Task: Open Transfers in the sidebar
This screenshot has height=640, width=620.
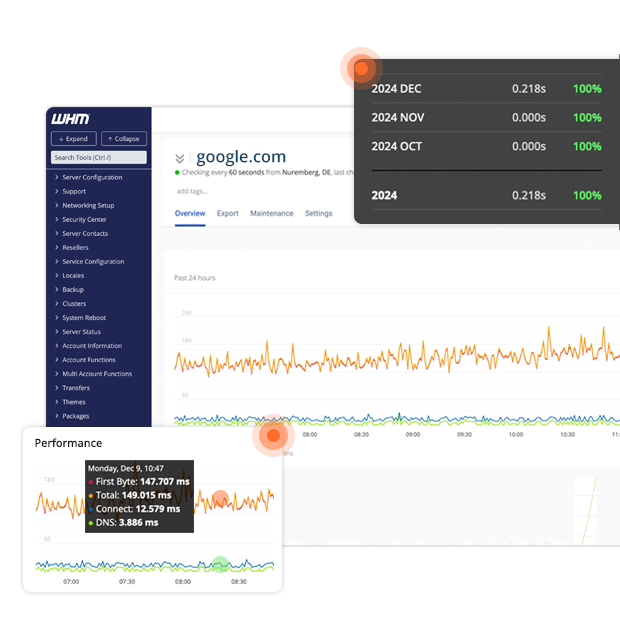Action: coord(76,388)
